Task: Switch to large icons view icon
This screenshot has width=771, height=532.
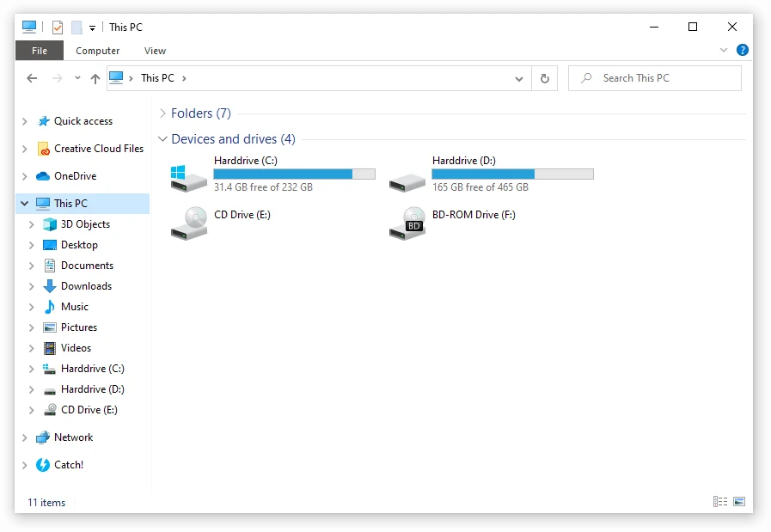Action: (x=739, y=502)
